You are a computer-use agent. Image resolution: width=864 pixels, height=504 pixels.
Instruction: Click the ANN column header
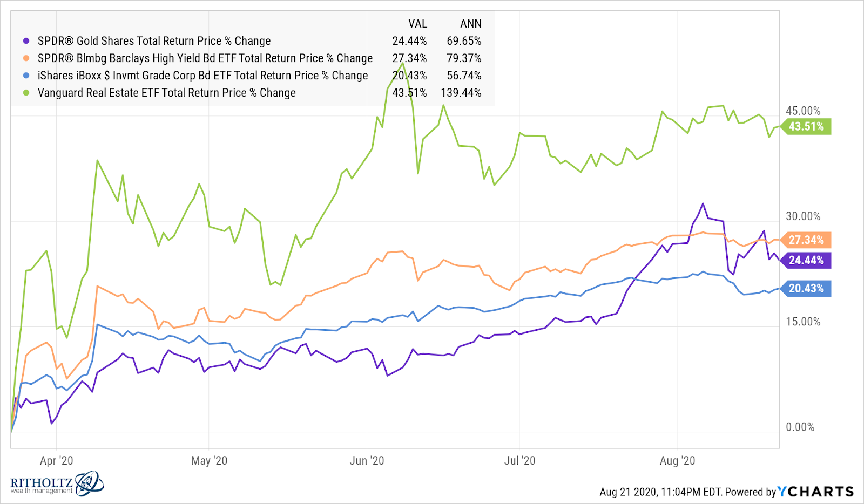[x=470, y=24]
